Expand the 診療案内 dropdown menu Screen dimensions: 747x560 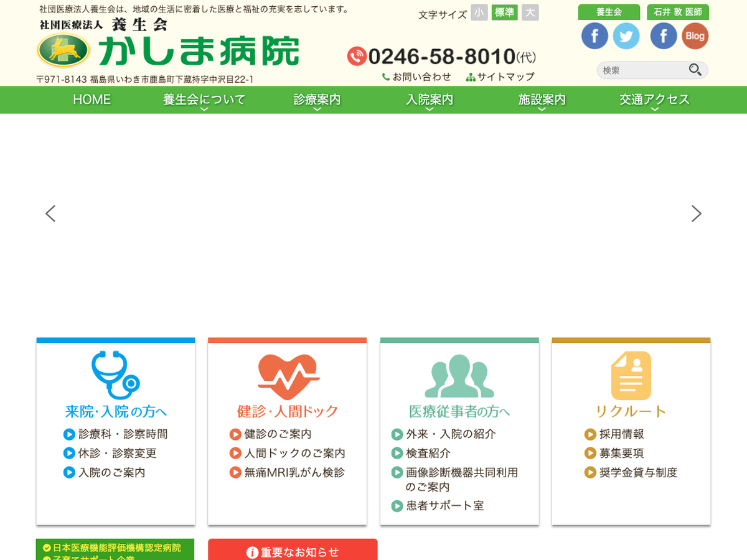point(317,100)
